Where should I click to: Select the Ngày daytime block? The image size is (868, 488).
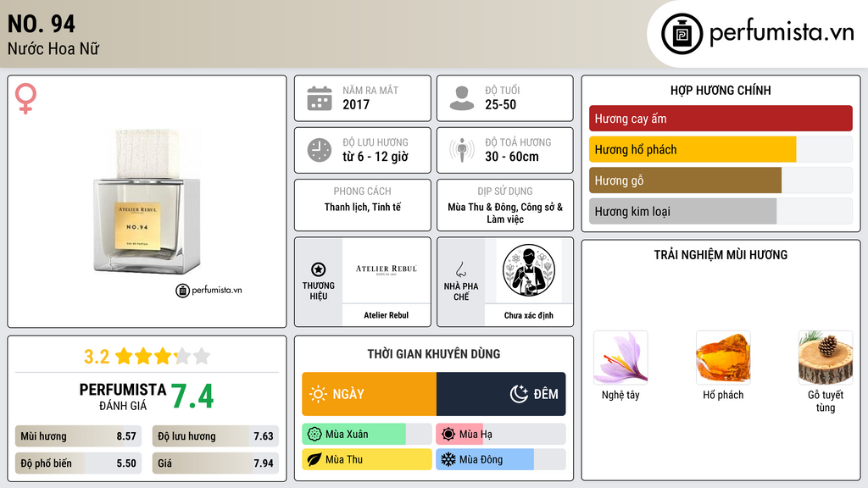pyautogui.click(x=370, y=394)
